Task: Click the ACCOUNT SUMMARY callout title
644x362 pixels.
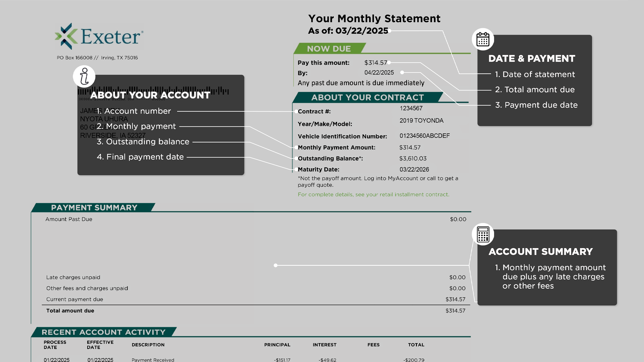Action: click(541, 252)
